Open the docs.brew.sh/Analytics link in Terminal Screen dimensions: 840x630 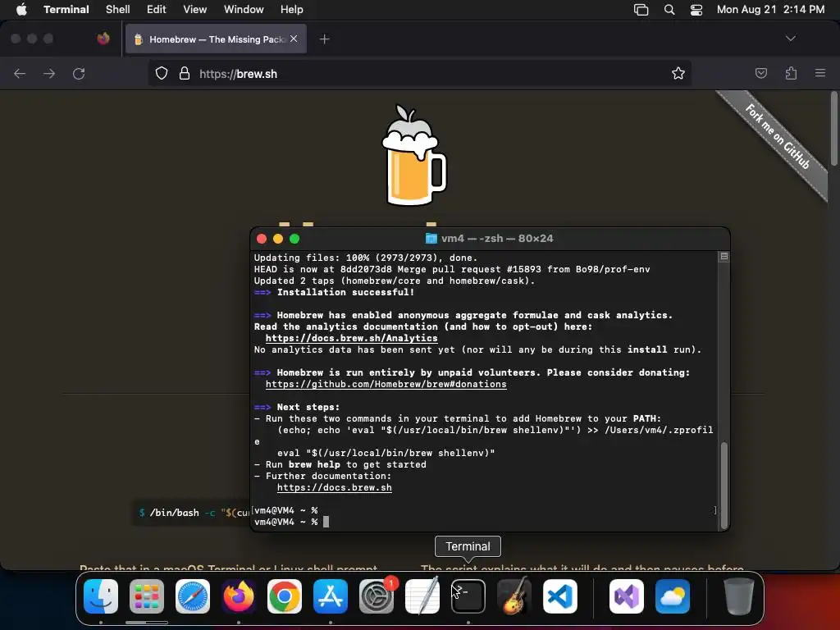pyautogui.click(x=351, y=338)
